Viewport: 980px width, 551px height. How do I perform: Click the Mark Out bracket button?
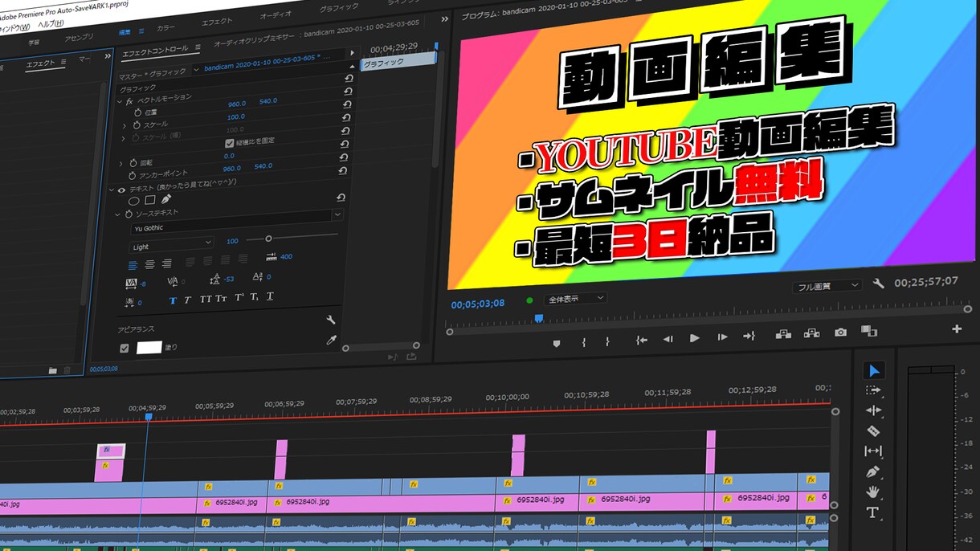607,341
